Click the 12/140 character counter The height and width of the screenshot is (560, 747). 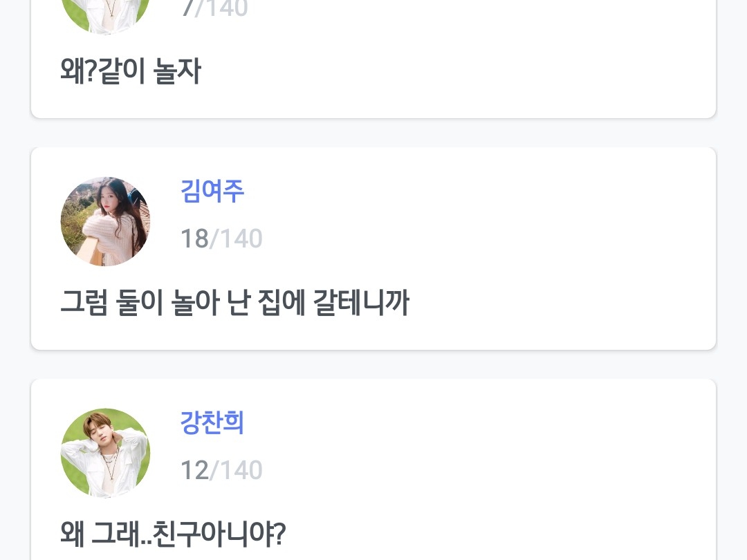tap(221, 470)
